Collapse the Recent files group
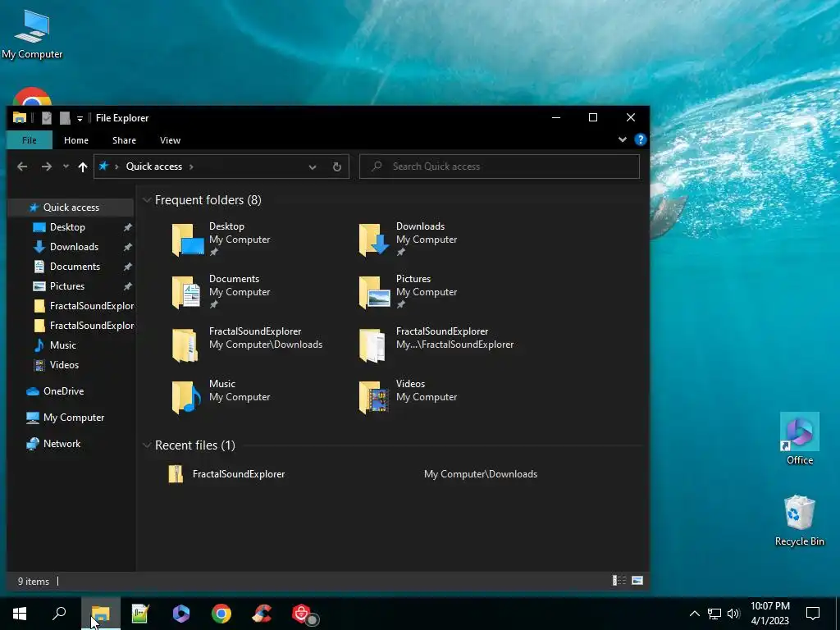 click(147, 445)
